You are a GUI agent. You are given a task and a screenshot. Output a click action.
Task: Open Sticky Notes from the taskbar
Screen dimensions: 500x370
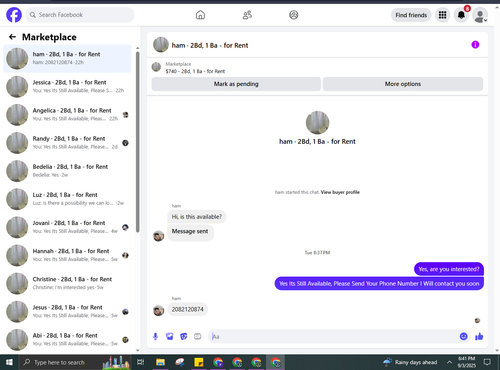coord(199,362)
